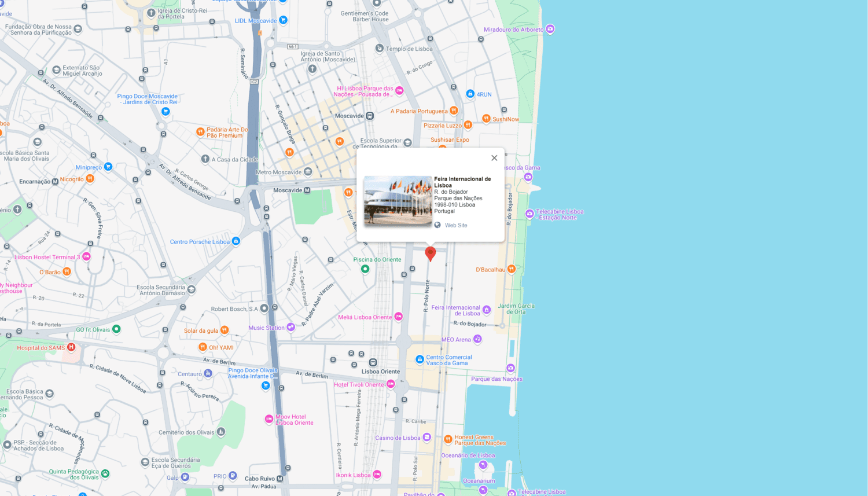The image size is (868, 496).
Task: Click the Externato São Miguel Arcanjo icon
Action: [x=57, y=70]
